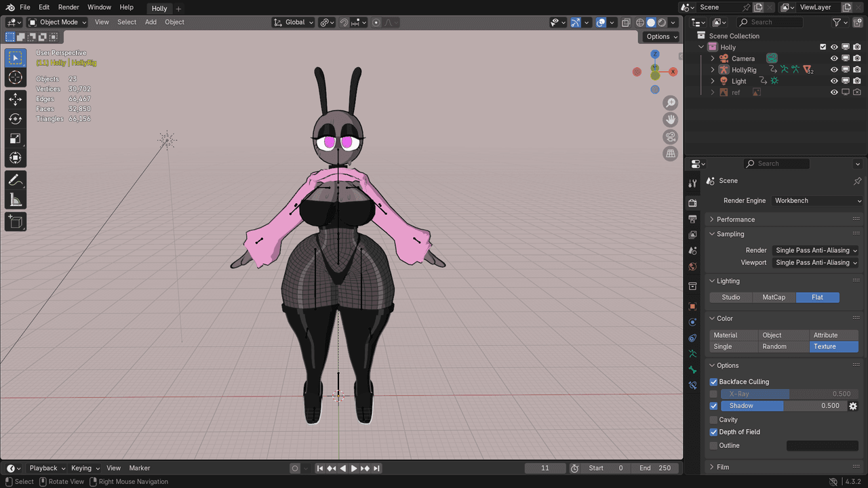Choose the Annotate tool
Image resolution: width=868 pixels, height=488 pixels.
point(16,180)
